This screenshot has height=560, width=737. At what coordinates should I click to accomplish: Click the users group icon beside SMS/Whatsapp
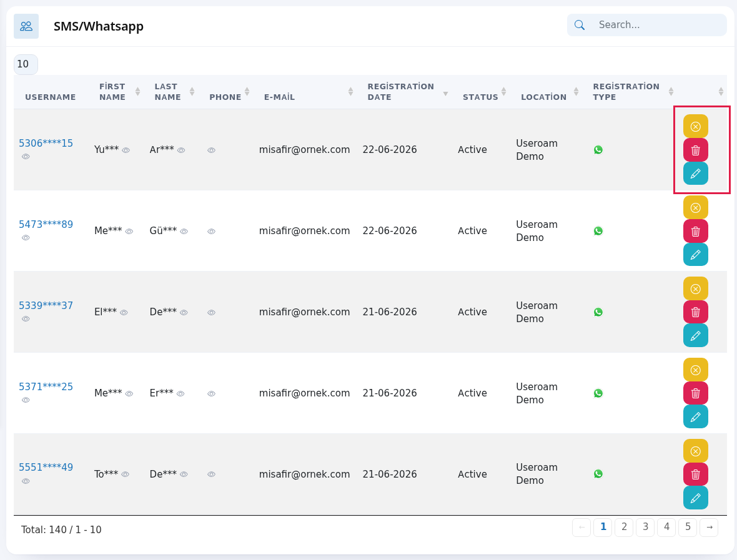pos(26,26)
